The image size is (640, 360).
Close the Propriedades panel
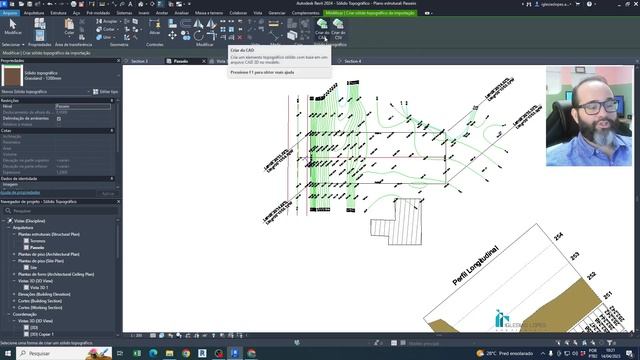(x=118, y=60)
